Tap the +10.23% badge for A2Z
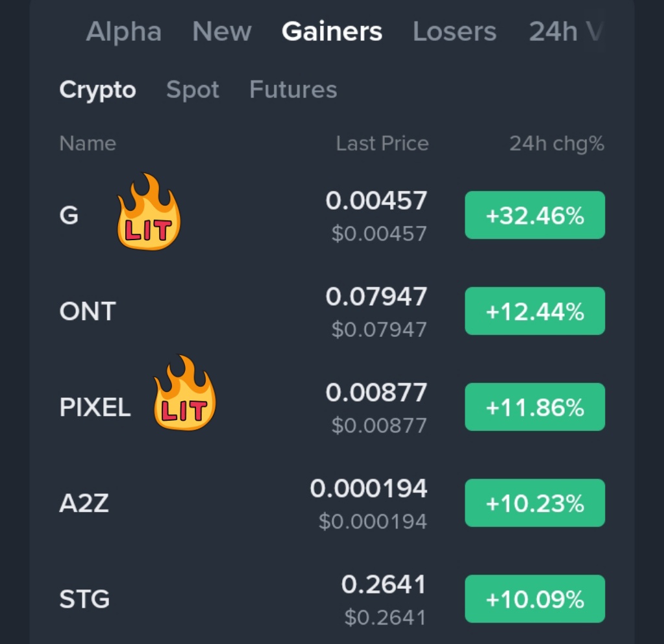Image resolution: width=664 pixels, height=644 pixels. (x=535, y=503)
